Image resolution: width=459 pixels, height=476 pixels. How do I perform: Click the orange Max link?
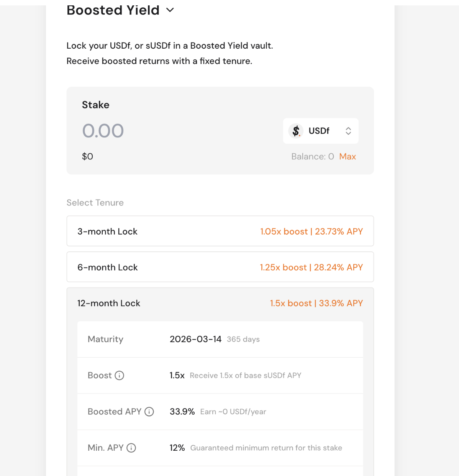coord(348,156)
